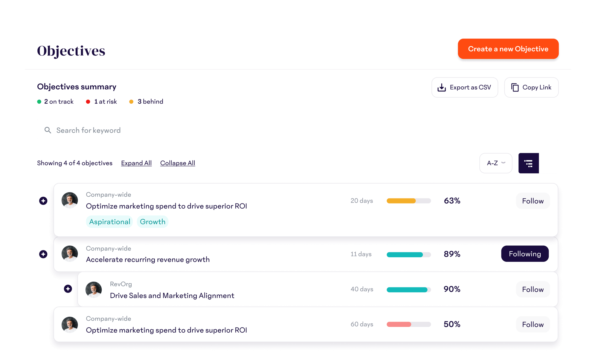This screenshot has height=364, width=598.
Task: Click the avatar on the RevOrg objective
Action: point(94,290)
